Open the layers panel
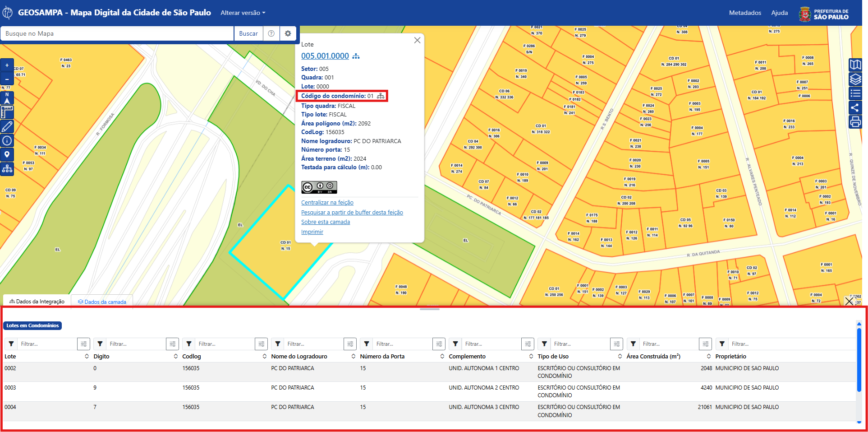 pos(855,79)
